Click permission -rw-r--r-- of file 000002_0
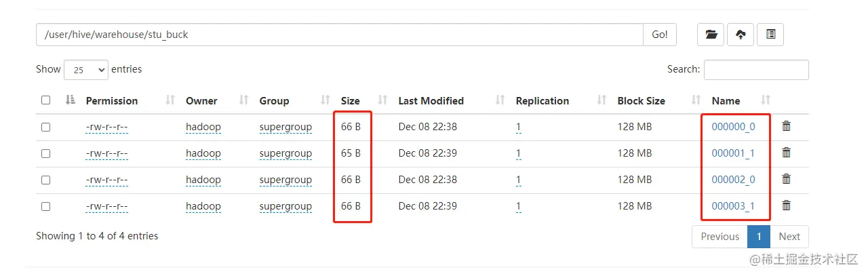Viewport: 868px width, 276px height. pyautogui.click(x=107, y=180)
